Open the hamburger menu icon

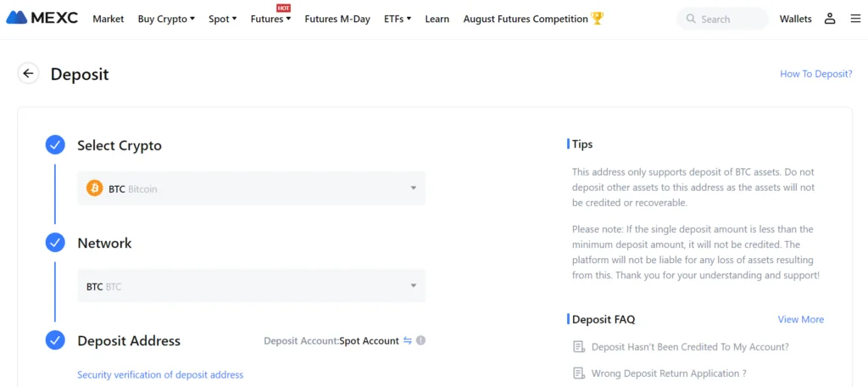click(x=855, y=19)
